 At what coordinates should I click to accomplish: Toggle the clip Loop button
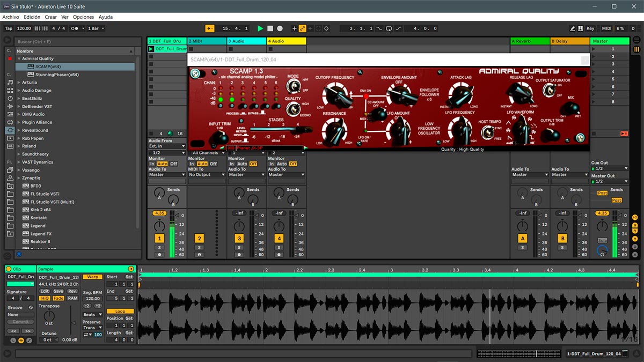click(x=120, y=311)
